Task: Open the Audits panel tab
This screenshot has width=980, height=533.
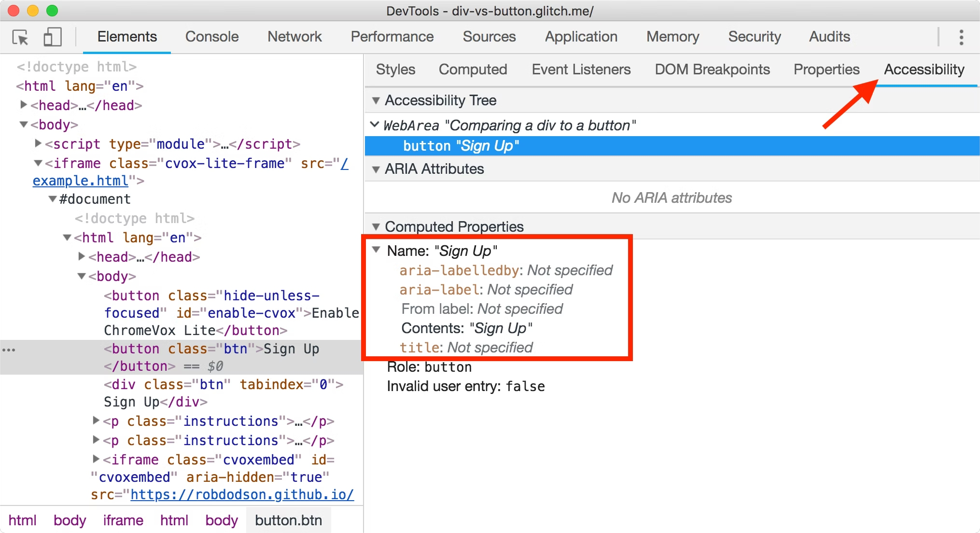Action: click(829, 37)
